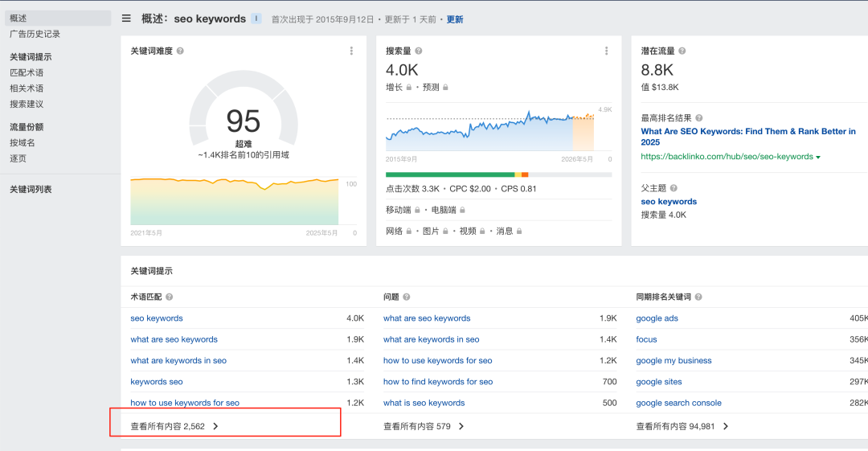This screenshot has width=868, height=451.
Task: Click help icon beside 父主题
Action: [x=675, y=187]
